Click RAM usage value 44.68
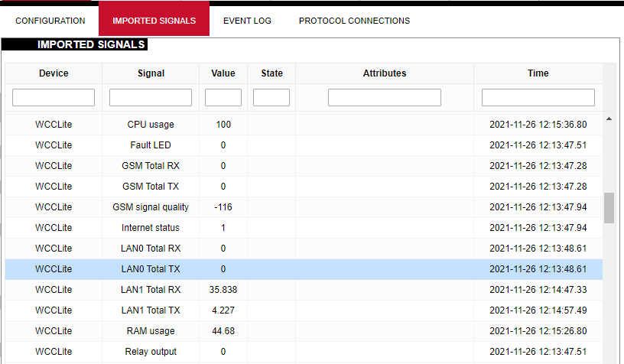This screenshot has width=624, height=364. tap(223, 331)
